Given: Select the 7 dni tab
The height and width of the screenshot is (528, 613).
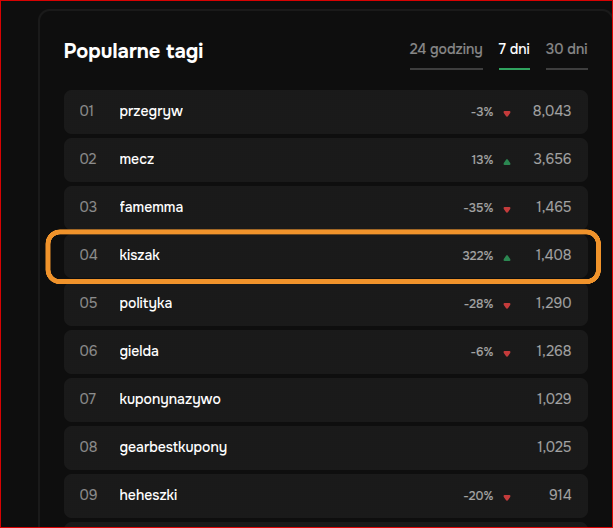Looking at the screenshot, I should [x=514, y=50].
